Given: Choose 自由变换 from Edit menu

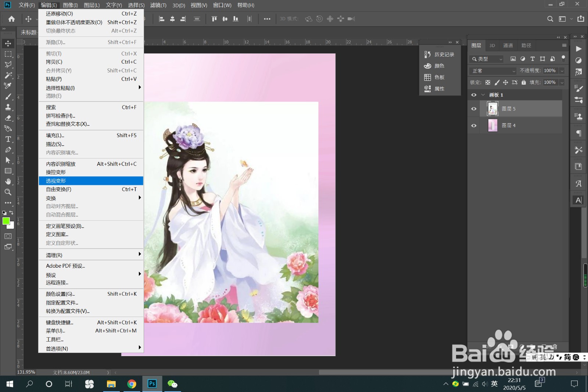Looking at the screenshot, I should pyautogui.click(x=91, y=189).
